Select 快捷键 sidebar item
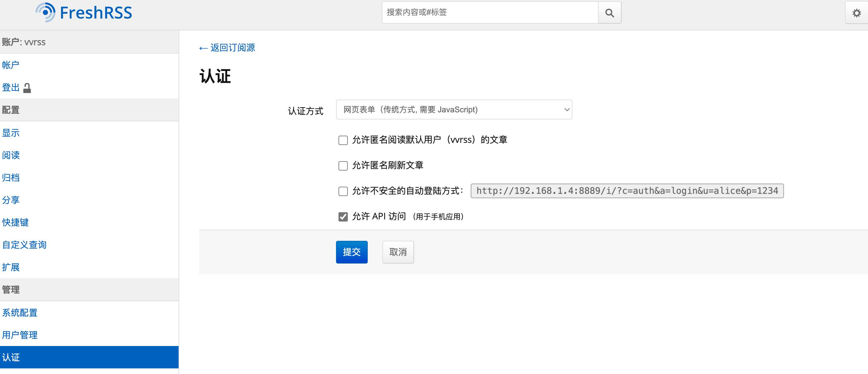 pos(15,222)
